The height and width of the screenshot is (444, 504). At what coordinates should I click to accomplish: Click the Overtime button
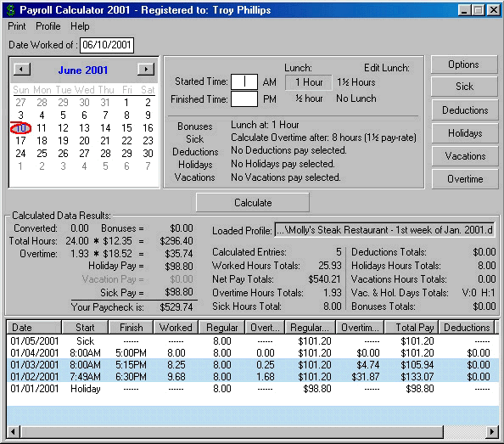point(465,179)
